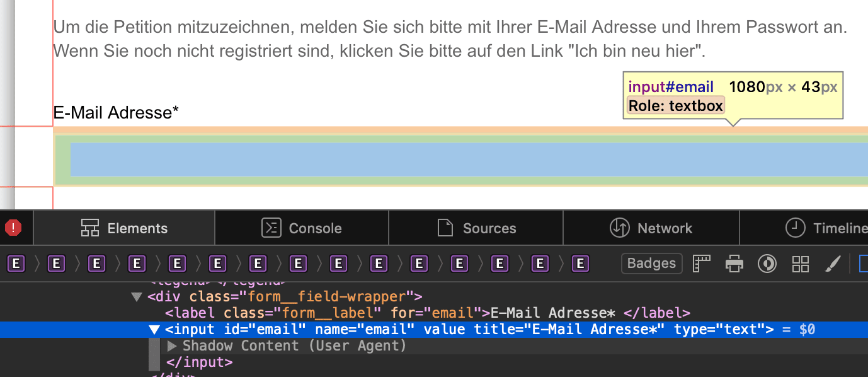Click the first breadcrumb element icon
Screen dimensions: 868x377
pyautogui.click(x=16, y=264)
